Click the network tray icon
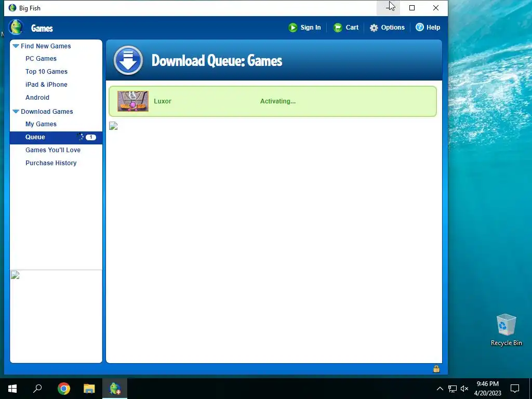This screenshot has height=399, width=532. 453,389
